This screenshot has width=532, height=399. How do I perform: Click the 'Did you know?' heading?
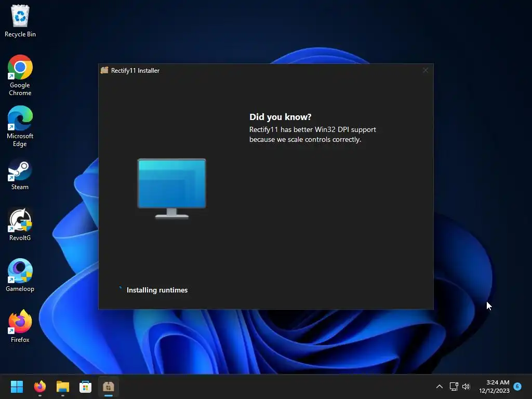click(x=280, y=117)
